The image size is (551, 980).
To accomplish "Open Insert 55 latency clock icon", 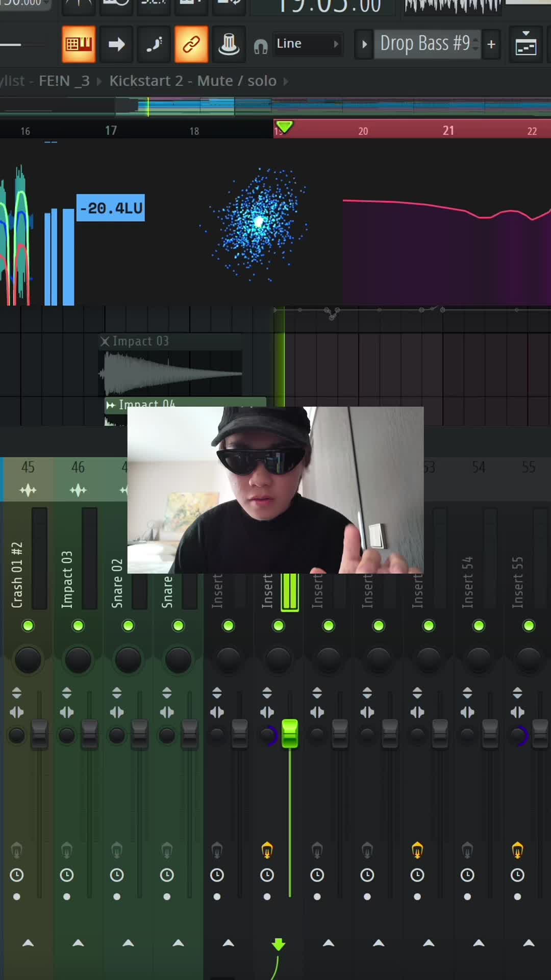I will (x=517, y=875).
